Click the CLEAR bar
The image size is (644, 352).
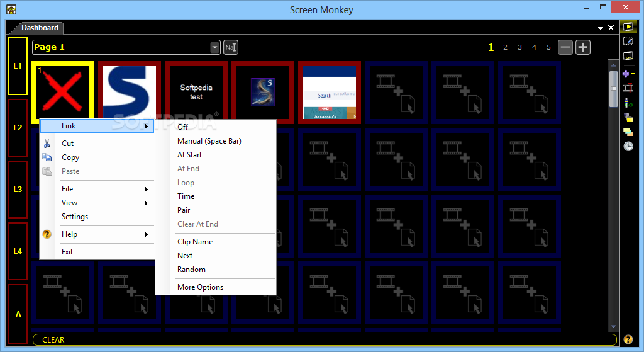pos(325,339)
